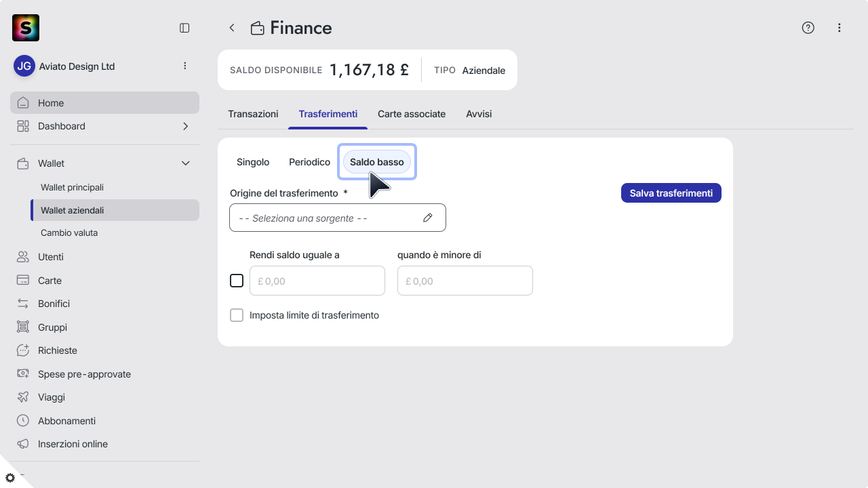Click the Dashboard grid icon

[x=23, y=126]
